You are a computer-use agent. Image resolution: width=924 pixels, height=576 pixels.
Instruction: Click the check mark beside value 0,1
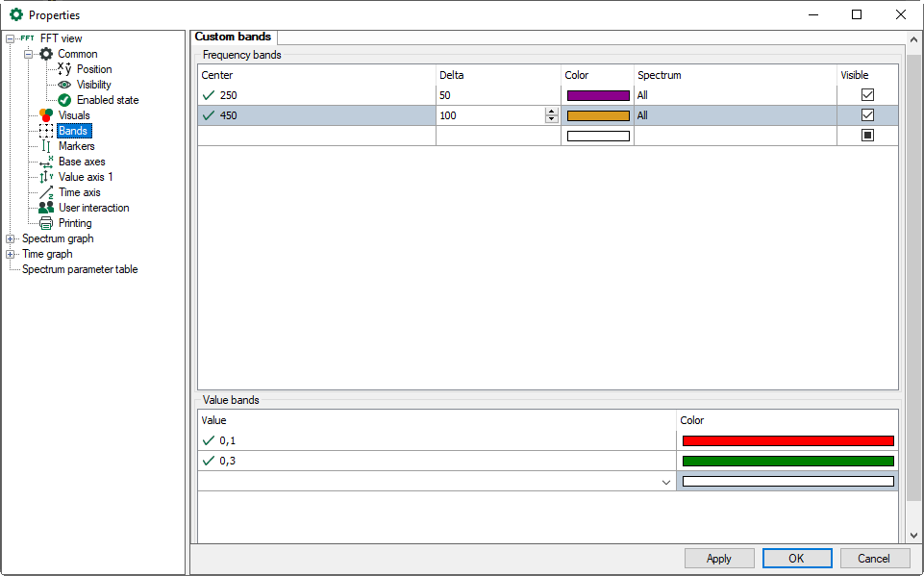click(x=208, y=440)
